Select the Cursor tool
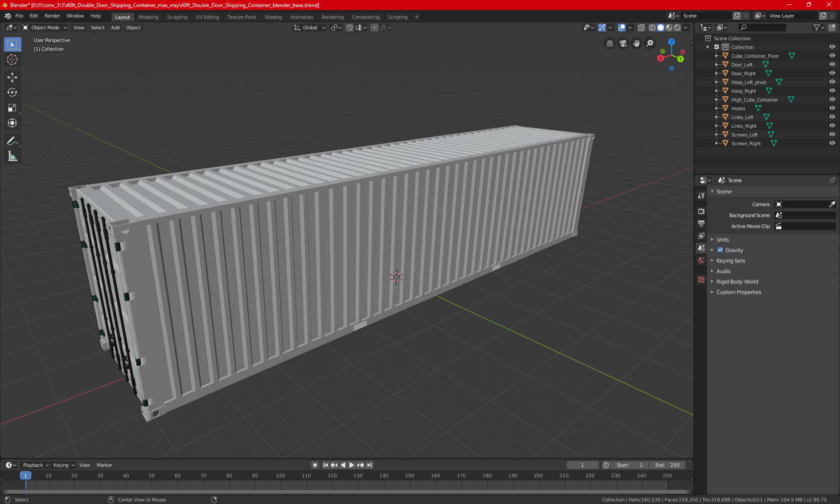 12,59
